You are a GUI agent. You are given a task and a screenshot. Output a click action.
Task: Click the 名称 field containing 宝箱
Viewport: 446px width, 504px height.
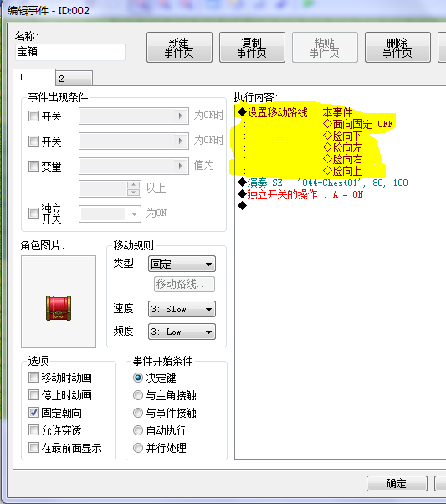point(70,52)
